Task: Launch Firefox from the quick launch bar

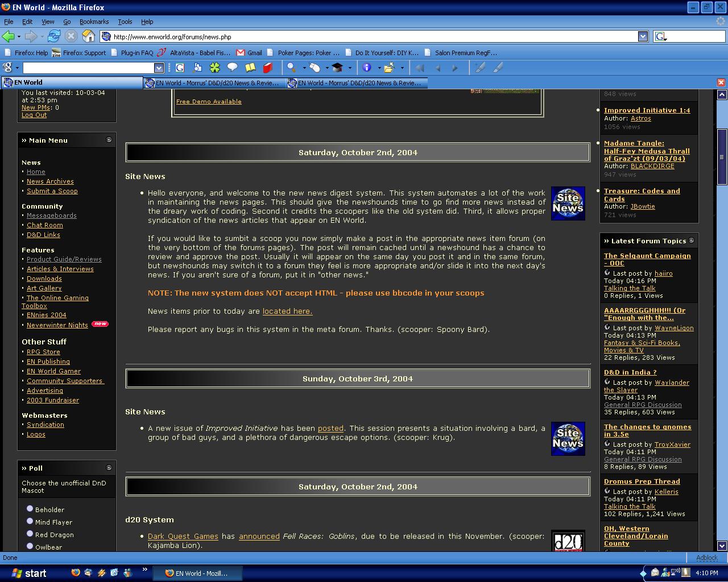Action: (x=76, y=573)
